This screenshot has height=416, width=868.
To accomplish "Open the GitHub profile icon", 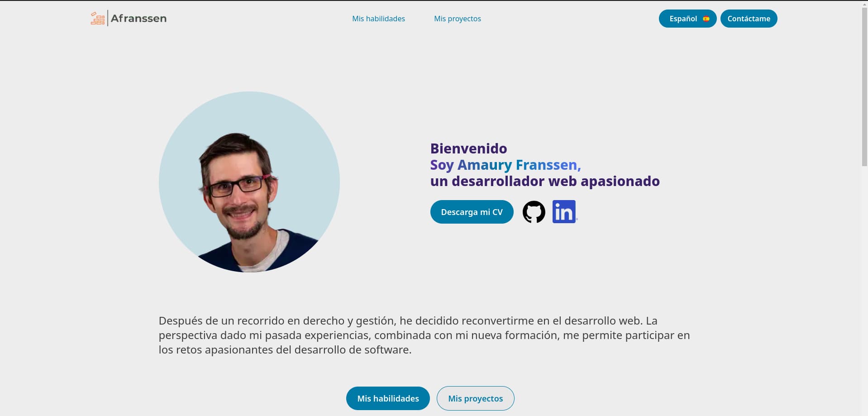I will pyautogui.click(x=534, y=212).
